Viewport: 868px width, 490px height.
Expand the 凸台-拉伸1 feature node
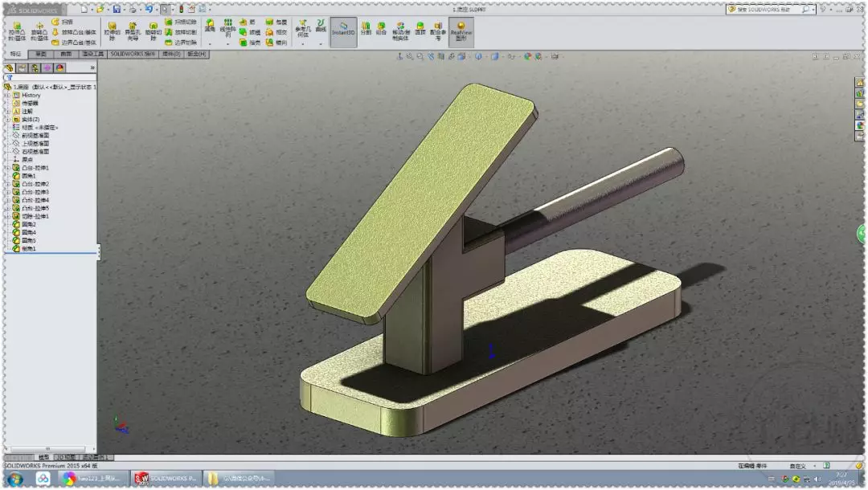tap(8, 168)
